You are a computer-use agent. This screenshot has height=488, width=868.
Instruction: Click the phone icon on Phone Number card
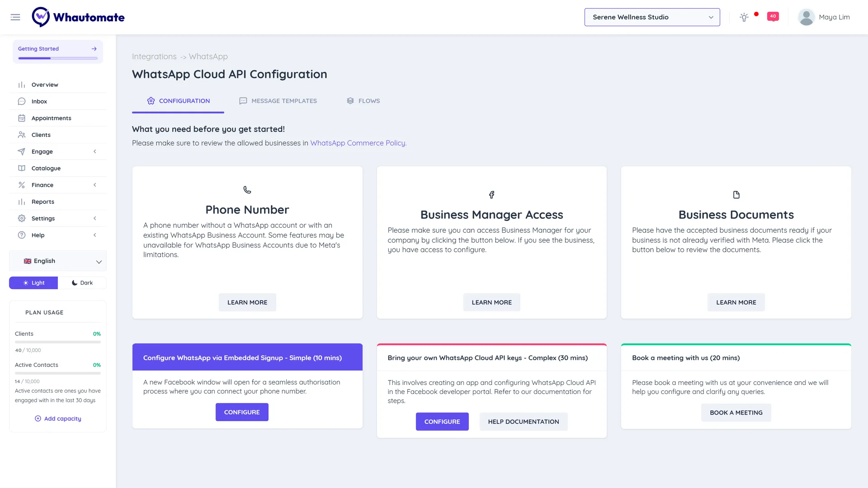pyautogui.click(x=247, y=190)
